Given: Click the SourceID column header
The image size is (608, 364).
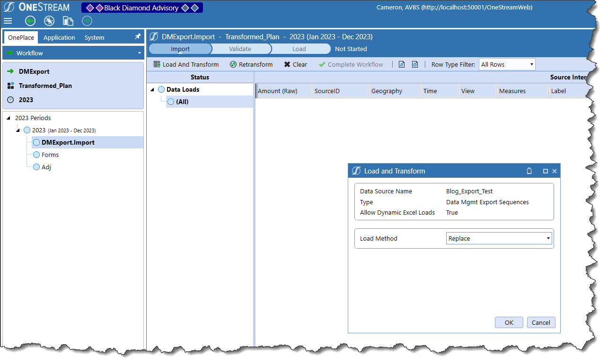Looking at the screenshot, I should click(x=341, y=91).
